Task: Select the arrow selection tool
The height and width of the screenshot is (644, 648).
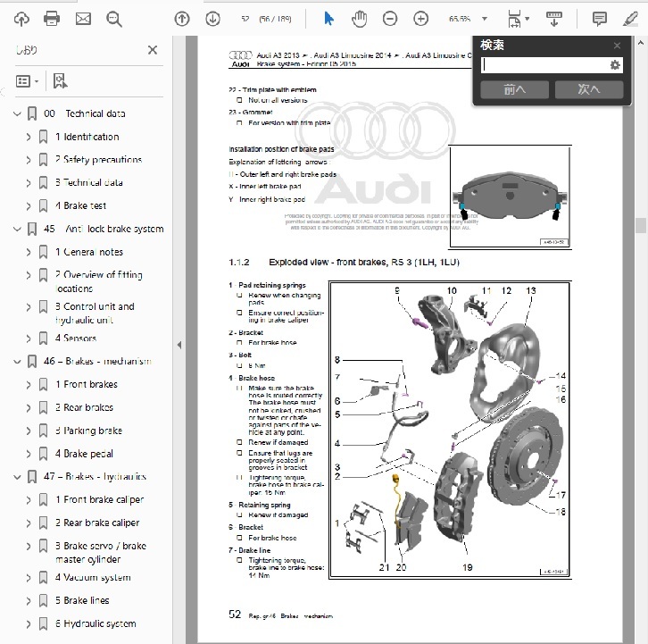Action: tap(328, 19)
